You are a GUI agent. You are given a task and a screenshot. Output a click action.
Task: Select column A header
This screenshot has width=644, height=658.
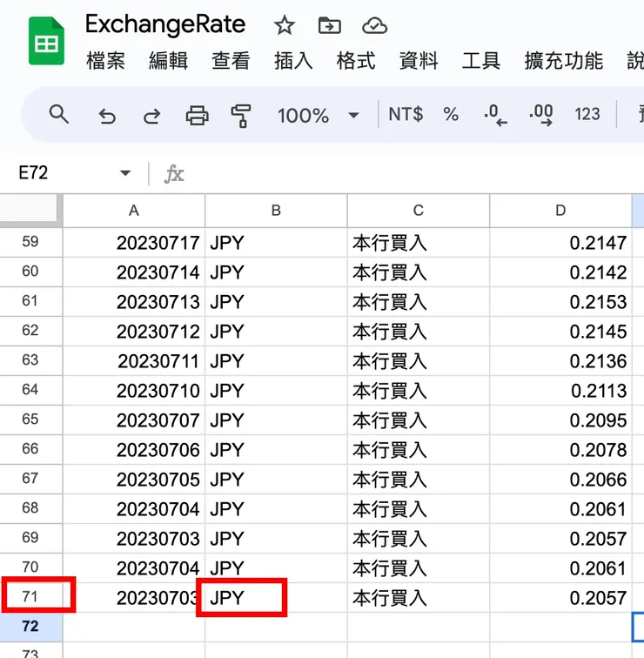tap(134, 211)
